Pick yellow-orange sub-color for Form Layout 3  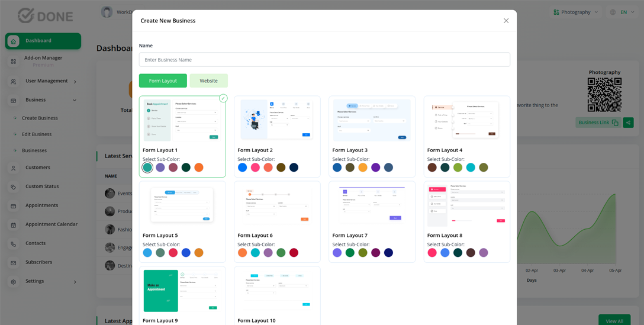363,167
